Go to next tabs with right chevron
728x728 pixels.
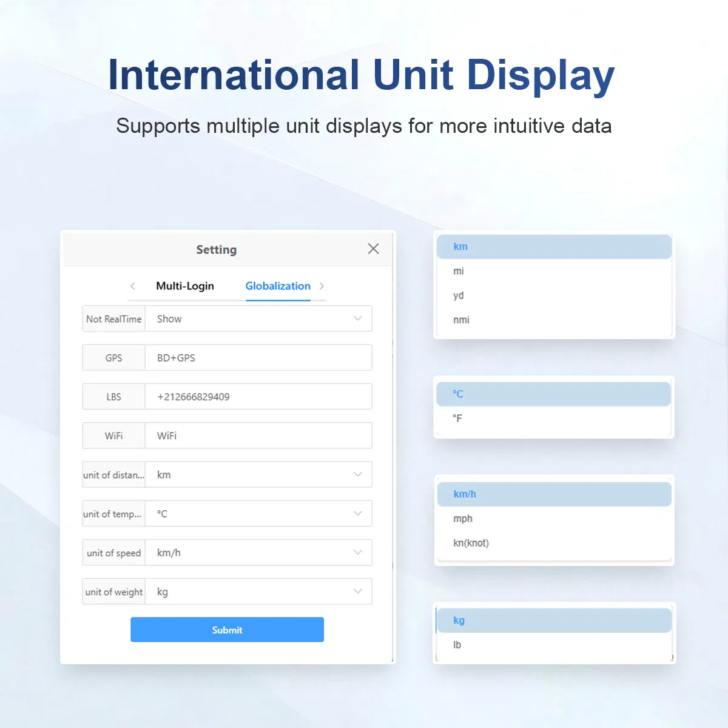322,286
